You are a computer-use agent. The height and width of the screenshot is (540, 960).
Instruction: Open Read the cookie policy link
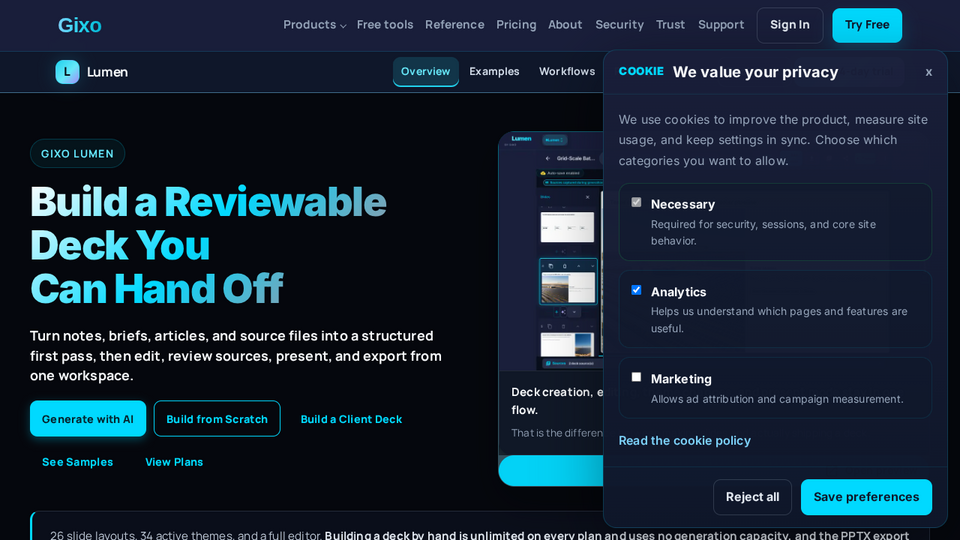pos(684,440)
